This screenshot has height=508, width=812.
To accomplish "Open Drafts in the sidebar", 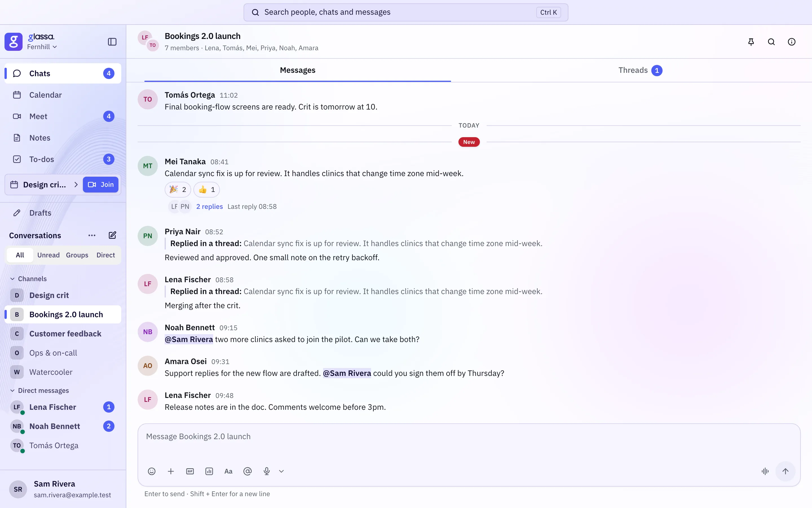I will pyautogui.click(x=63, y=213).
